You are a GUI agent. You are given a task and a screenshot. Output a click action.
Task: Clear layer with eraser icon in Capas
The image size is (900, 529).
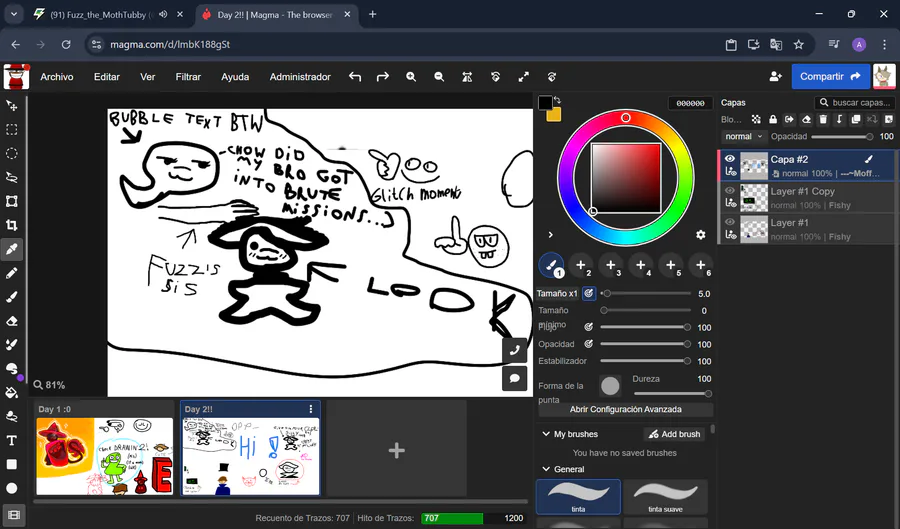pyautogui.click(x=806, y=119)
